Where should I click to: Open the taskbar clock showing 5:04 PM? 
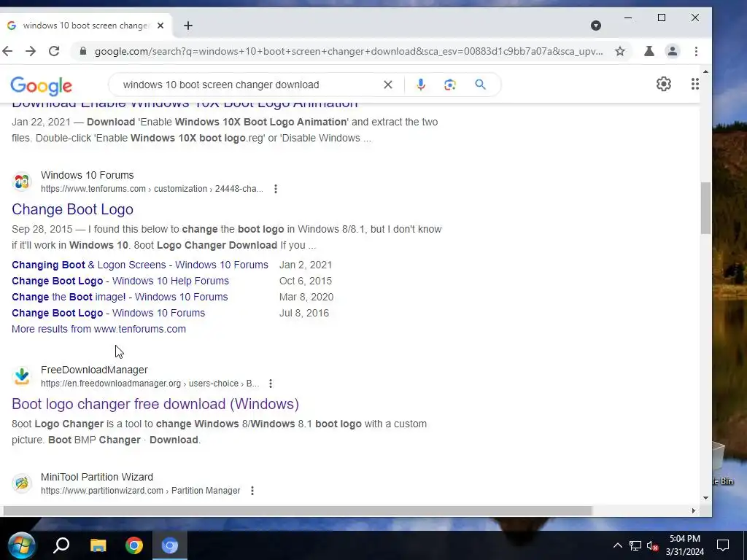684,545
